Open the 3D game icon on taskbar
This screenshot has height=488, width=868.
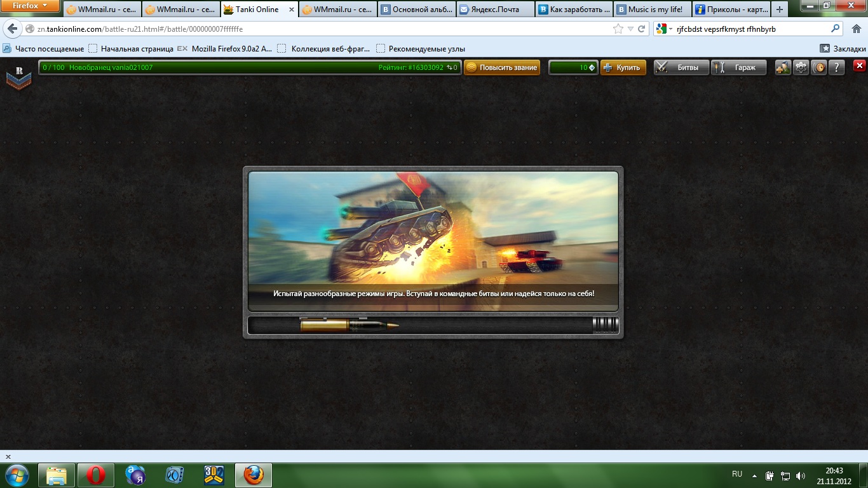[x=214, y=475]
